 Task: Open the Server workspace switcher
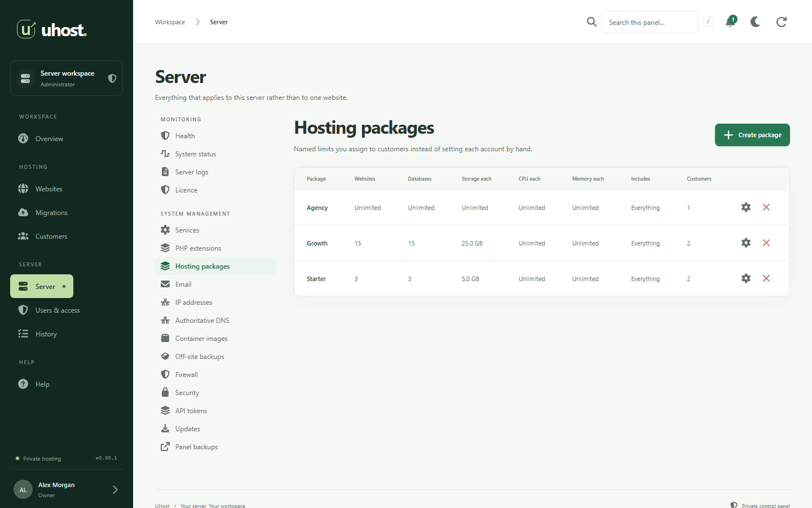point(67,78)
